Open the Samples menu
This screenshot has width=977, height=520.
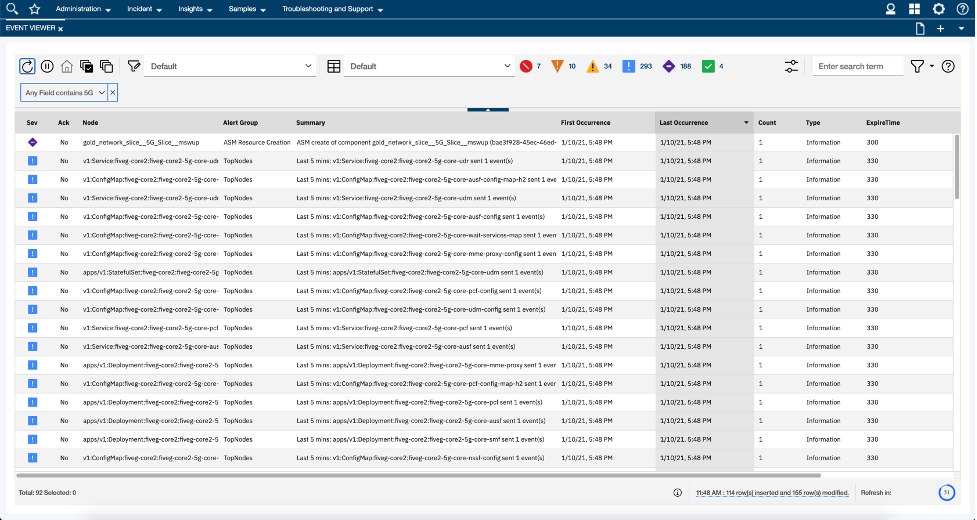click(x=247, y=9)
